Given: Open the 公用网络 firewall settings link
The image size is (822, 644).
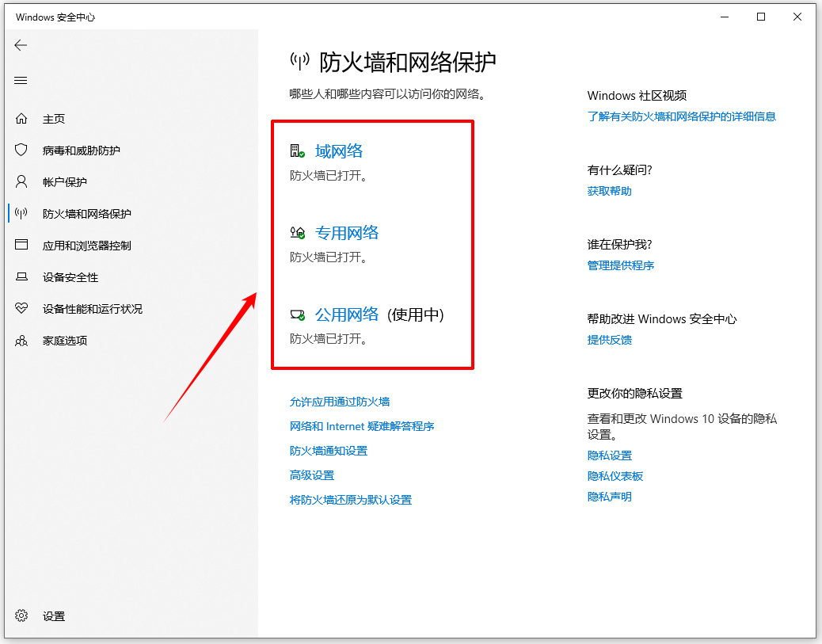Looking at the screenshot, I should [347, 314].
